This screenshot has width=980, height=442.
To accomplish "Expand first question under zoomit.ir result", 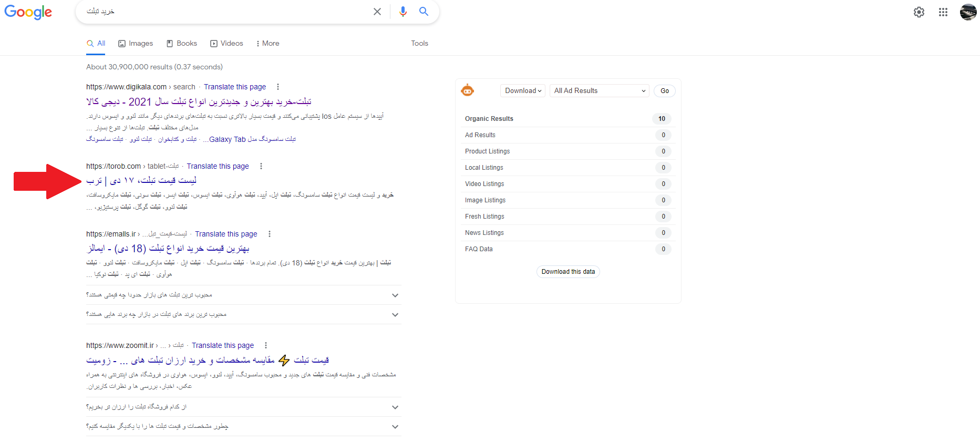I will point(244,407).
